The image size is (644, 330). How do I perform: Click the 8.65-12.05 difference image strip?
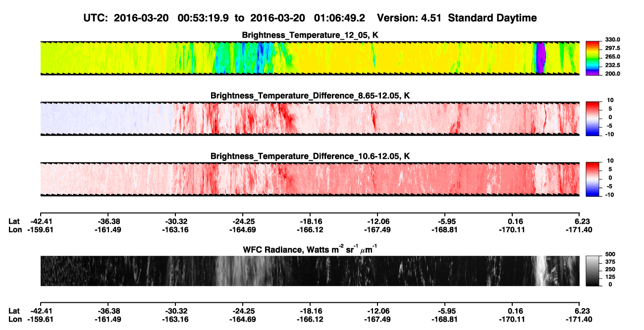[x=310, y=119]
